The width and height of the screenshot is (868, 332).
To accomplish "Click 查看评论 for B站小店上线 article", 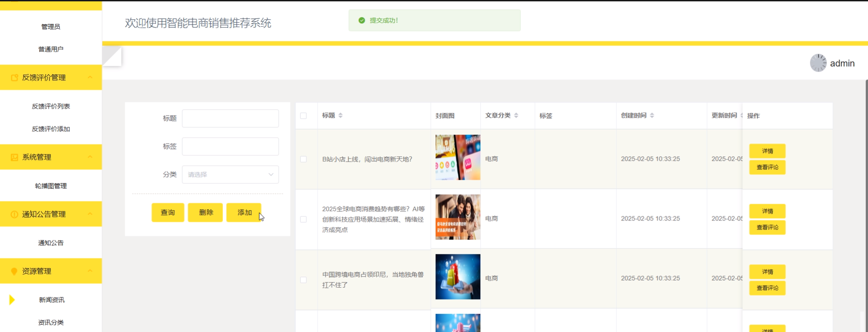I will (x=767, y=167).
